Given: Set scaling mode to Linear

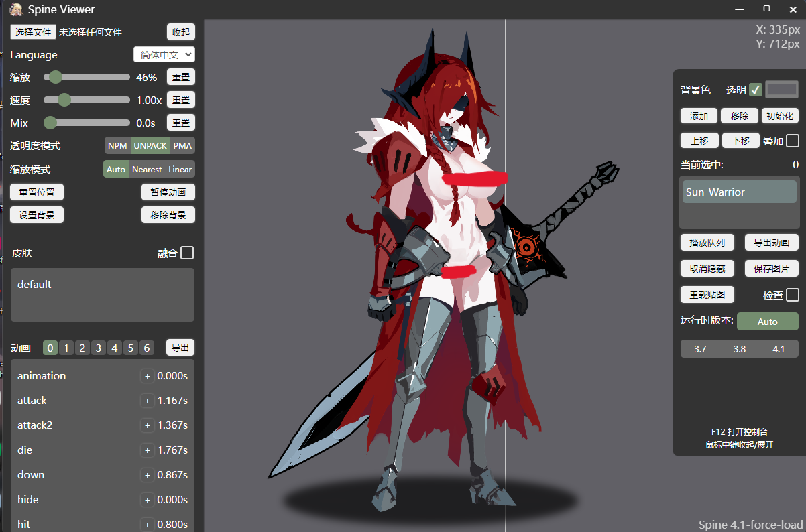Looking at the screenshot, I should coord(180,169).
